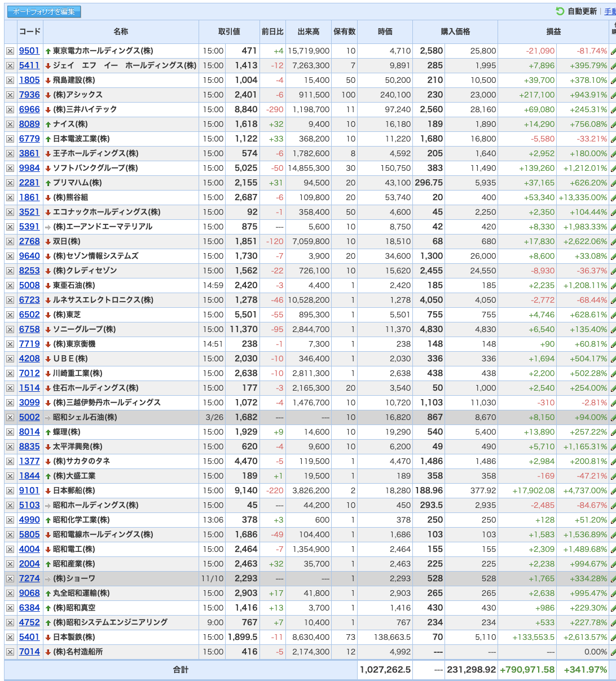Click the X icon beside code 6502
Image resolution: width=616 pixels, height=681 pixels.
coord(10,315)
